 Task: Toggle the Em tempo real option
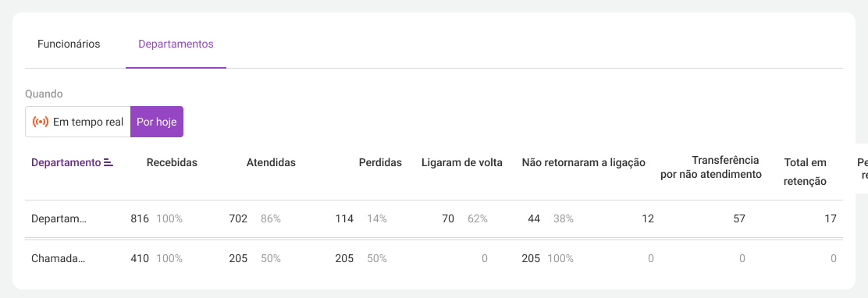coord(77,122)
